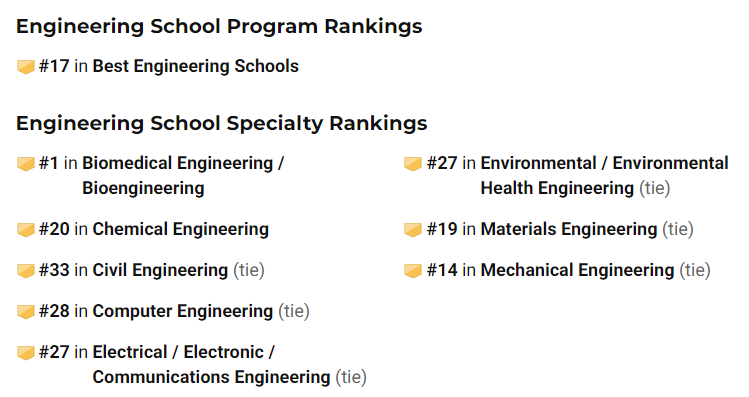
Task: Open Electrical / Electronic / Communications Engineering link
Action: coord(211,365)
